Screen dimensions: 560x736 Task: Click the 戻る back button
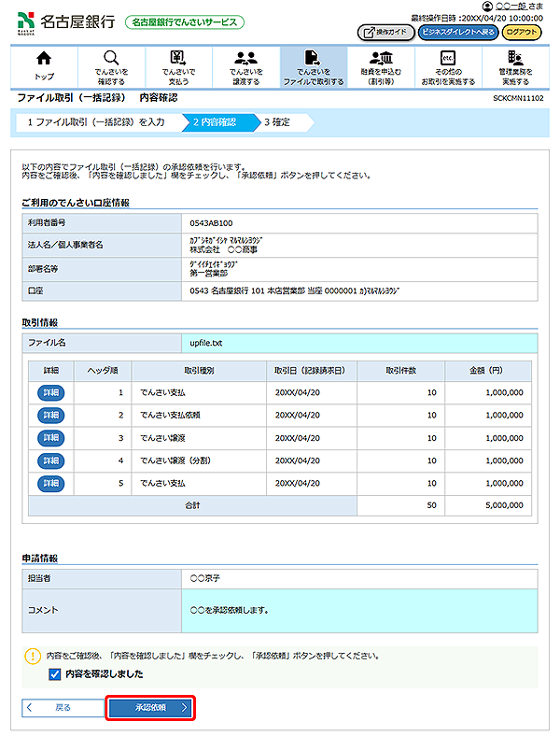click(x=58, y=708)
